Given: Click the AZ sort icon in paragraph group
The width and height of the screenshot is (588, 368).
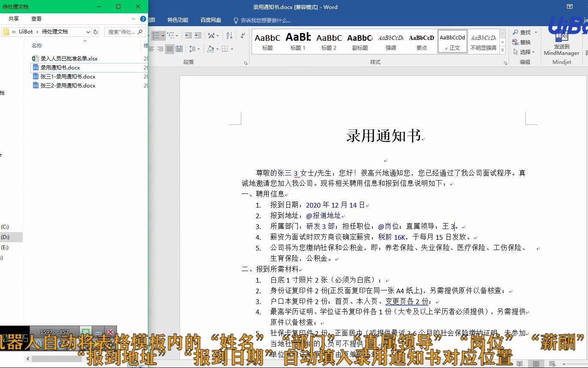Looking at the screenshot, I should pyautogui.click(x=230, y=36).
